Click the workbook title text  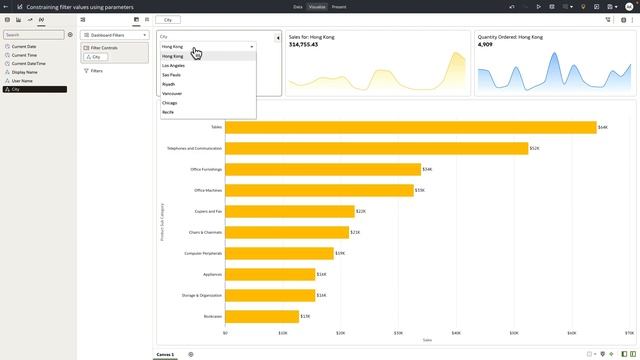pos(80,7)
